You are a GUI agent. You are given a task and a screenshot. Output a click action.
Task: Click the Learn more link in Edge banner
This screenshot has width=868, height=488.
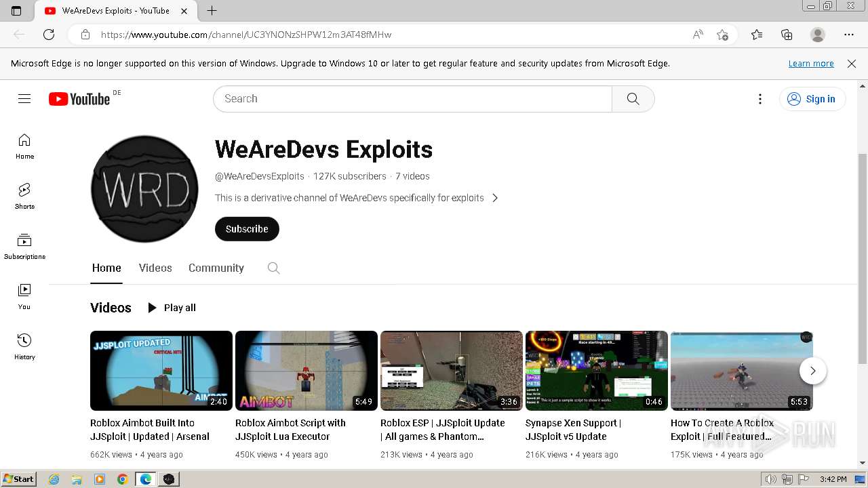coord(811,64)
